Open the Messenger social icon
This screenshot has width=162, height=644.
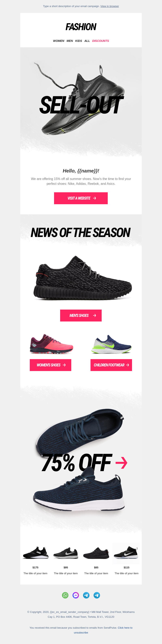pyautogui.click(x=76, y=595)
